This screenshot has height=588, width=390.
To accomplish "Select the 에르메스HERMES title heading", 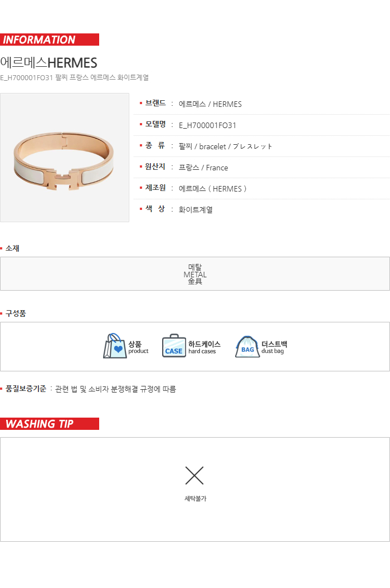I will (49, 62).
